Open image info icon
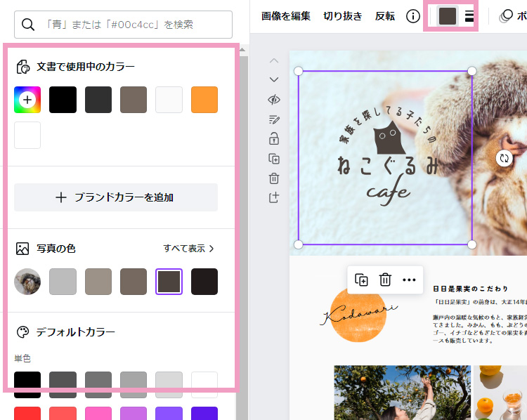The image size is (527, 420). tap(412, 16)
